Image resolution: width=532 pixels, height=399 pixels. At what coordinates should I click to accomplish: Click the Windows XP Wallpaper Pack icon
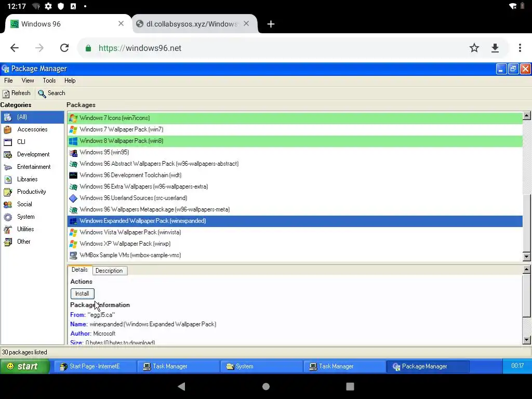[x=73, y=244]
